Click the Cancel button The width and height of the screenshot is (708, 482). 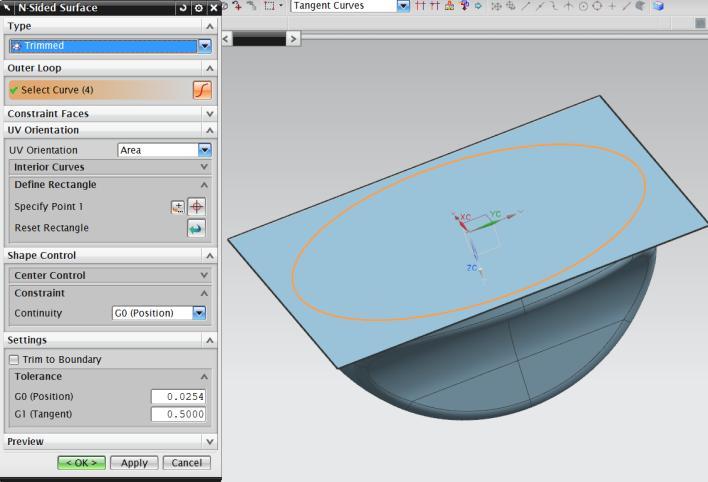(186, 463)
